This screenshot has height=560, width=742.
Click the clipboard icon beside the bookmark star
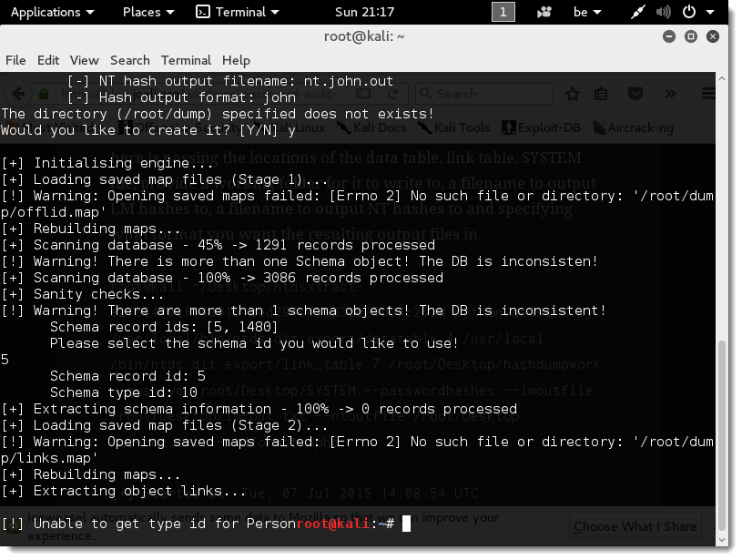coord(601,94)
